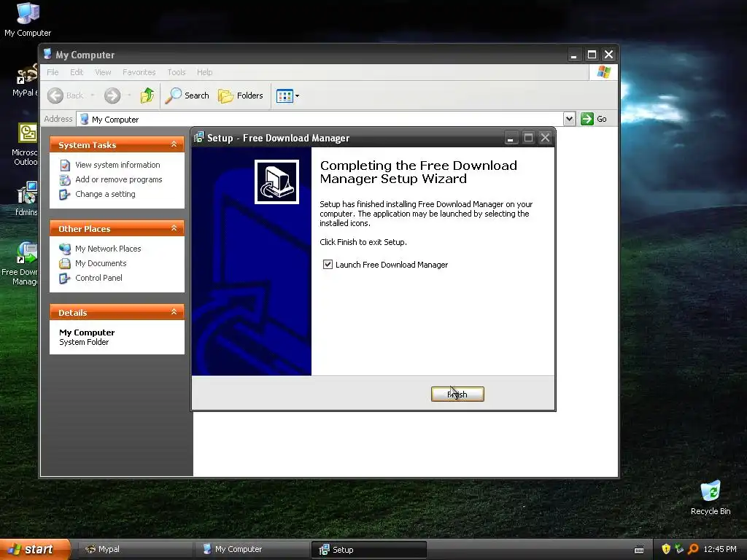Open My Network Places link
Viewport: 747px width, 560px height.
(x=108, y=249)
